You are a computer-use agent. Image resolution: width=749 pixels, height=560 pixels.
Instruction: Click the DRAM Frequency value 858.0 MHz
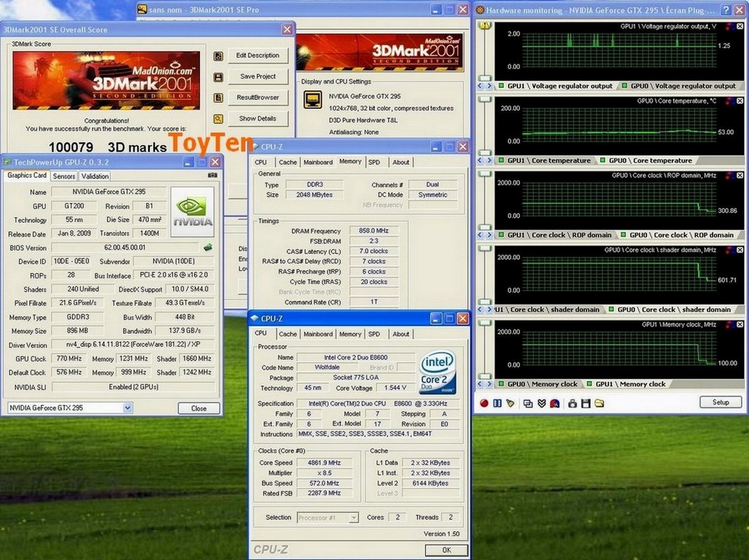[x=374, y=231]
